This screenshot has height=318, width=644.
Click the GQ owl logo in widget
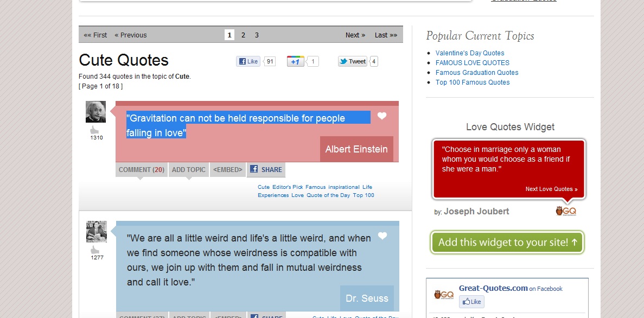point(566,211)
